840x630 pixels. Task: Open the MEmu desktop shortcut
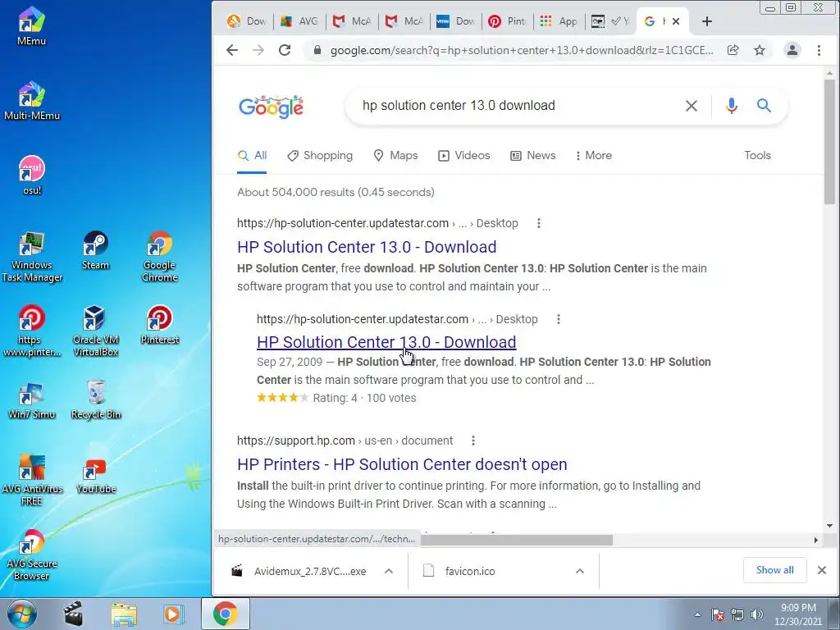[31, 25]
